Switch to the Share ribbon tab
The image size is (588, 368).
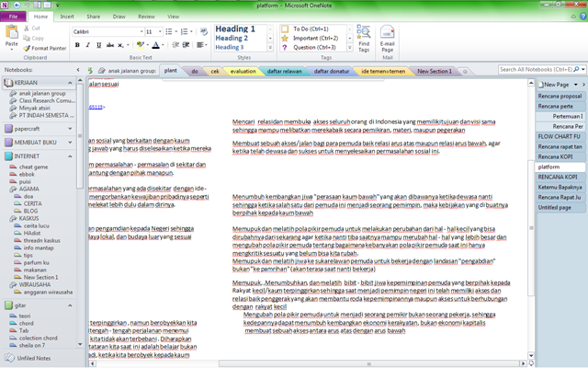93,17
